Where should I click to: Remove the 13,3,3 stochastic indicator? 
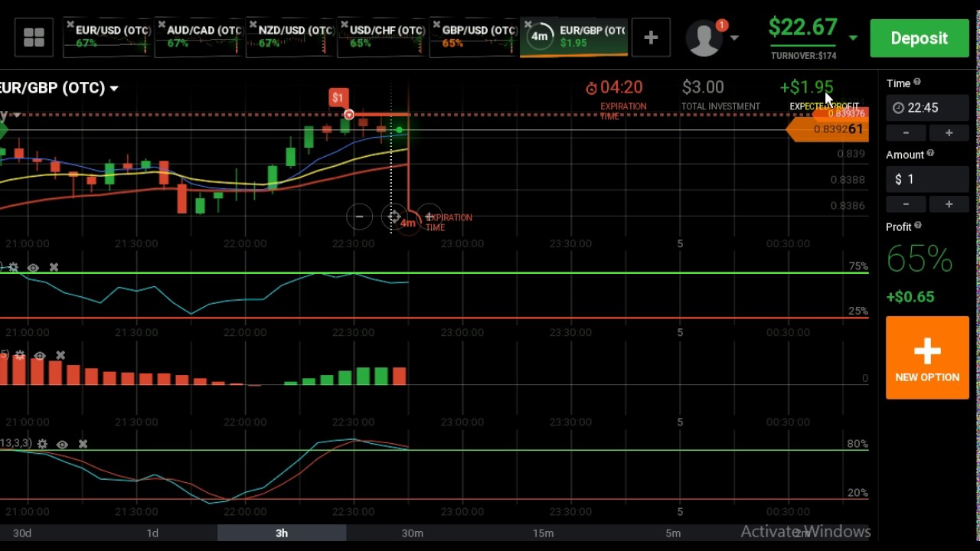click(x=83, y=444)
